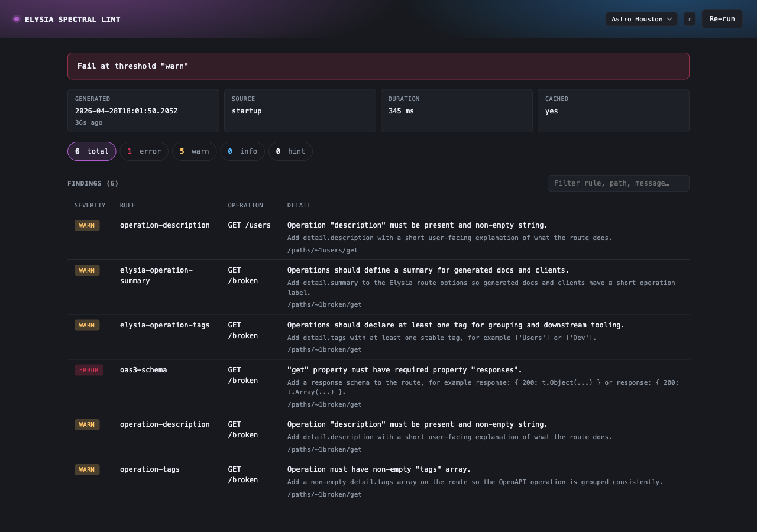Viewport: 757px width, 532px height.
Task: Click the path '/paths/~1users/get'
Action: (x=323, y=250)
